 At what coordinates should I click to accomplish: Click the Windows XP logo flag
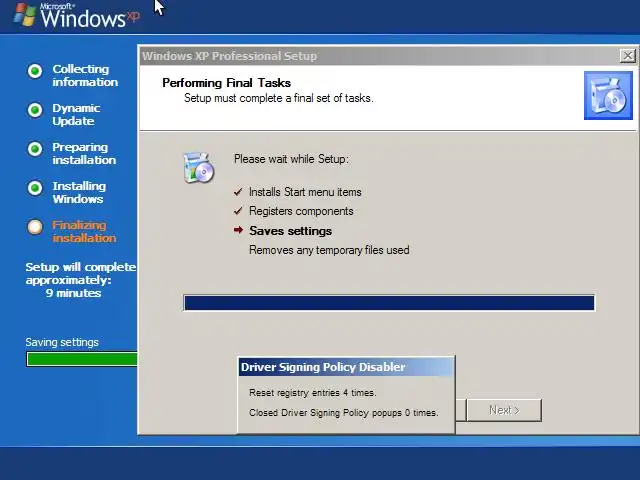24,15
